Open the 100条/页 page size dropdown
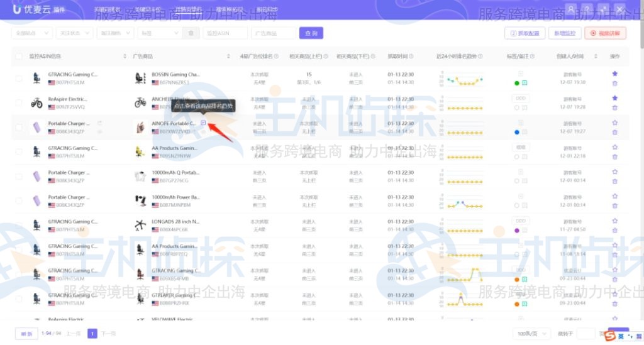This screenshot has height=345, width=644. click(x=531, y=334)
